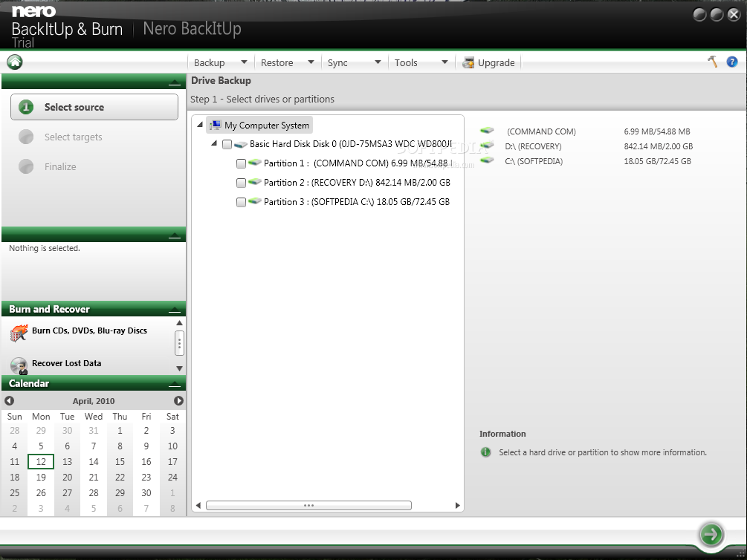This screenshot has width=747, height=560.
Task: Click '6.99 MB/54.88 MB' in drive summary
Action: 657,131
